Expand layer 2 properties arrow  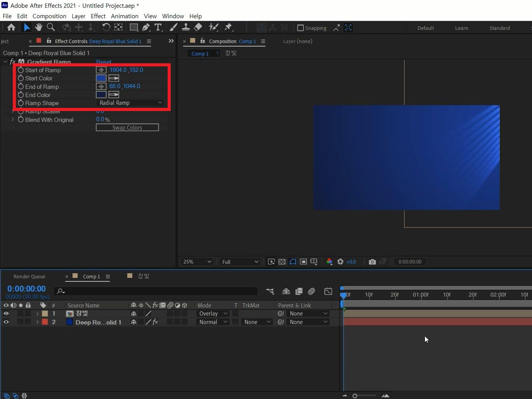click(37, 322)
